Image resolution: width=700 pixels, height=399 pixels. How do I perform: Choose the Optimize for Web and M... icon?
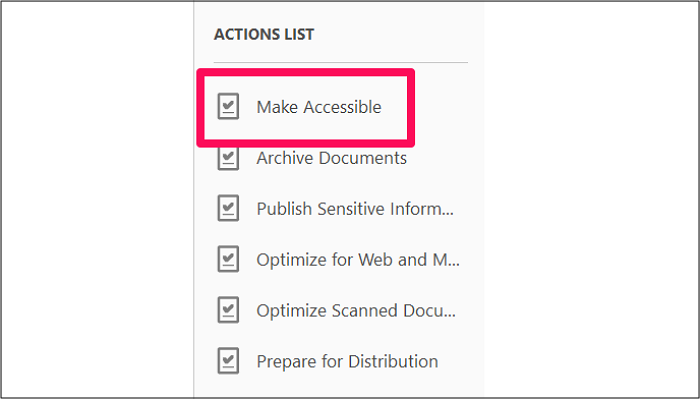(228, 259)
